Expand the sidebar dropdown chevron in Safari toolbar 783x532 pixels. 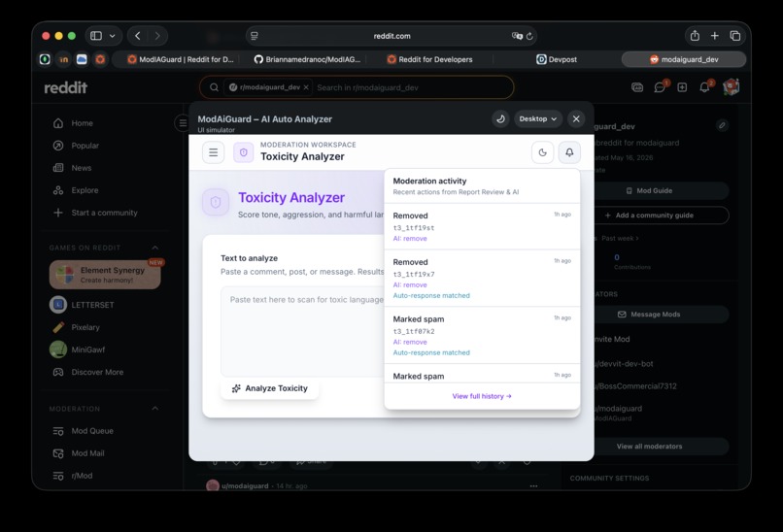click(113, 36)
